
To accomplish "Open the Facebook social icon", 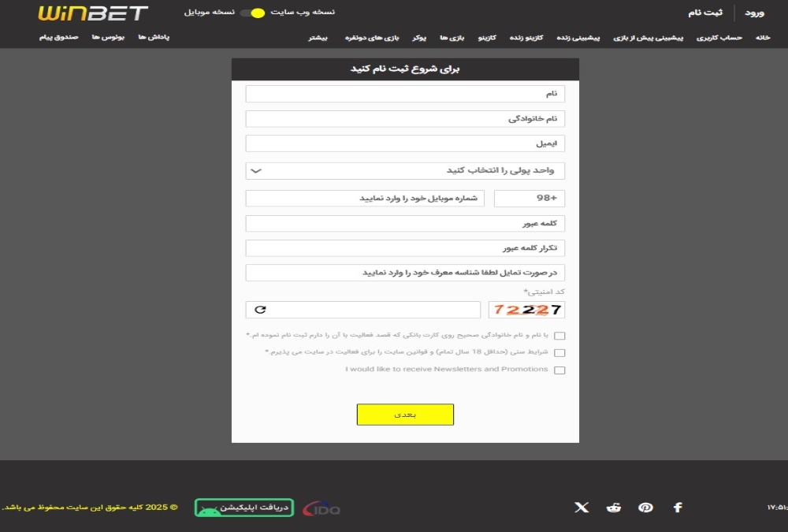I will coord(678,508).
